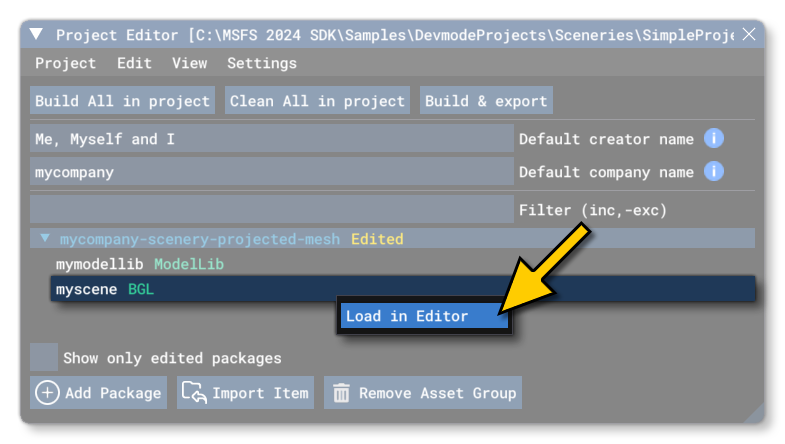The image size is (785, 444).
Task: Close the Project Editor window
Action: (x=749, y=35)
